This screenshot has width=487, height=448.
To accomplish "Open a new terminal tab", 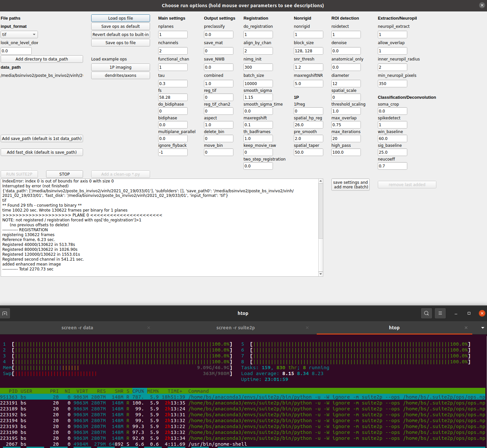I will 5,313.
